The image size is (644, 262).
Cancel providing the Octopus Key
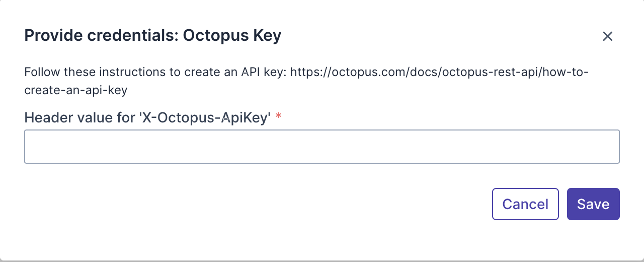tap(525, 204)
